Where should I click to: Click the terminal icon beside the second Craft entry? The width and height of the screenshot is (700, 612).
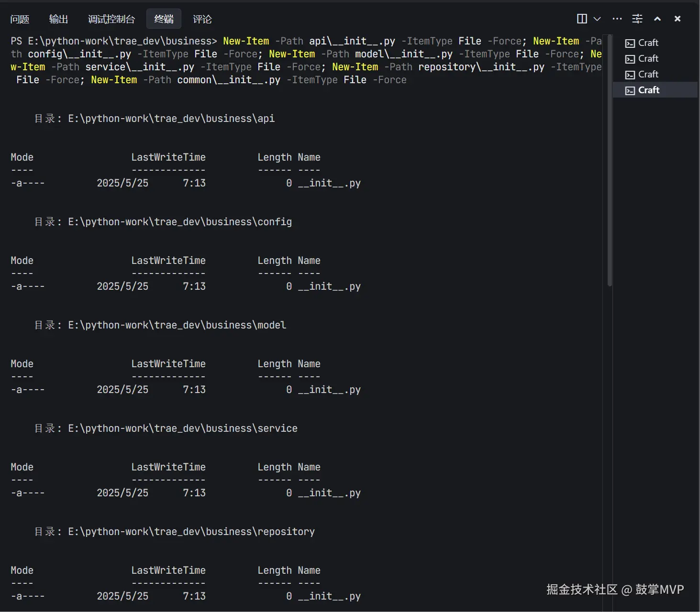coord(630,58)
